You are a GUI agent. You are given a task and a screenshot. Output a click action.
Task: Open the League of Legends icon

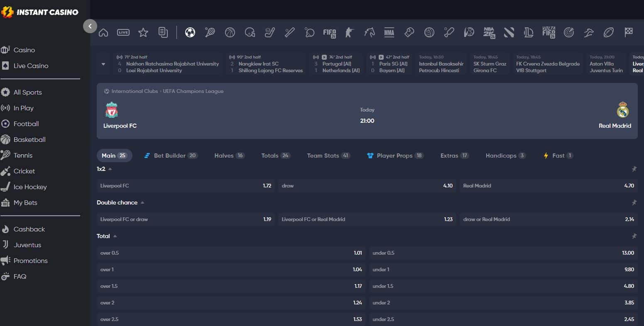click(529, 32)
